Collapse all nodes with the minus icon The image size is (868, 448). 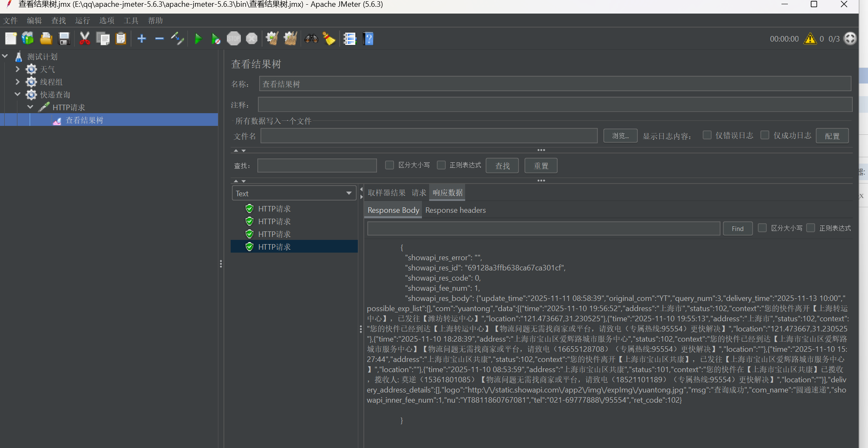pyautogui.click(x=159, y=39)
